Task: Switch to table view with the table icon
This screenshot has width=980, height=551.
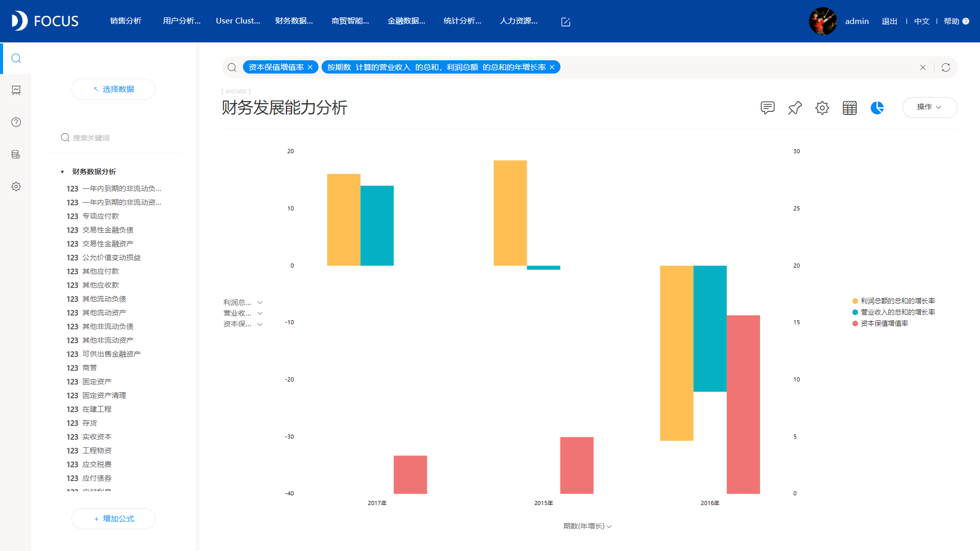Action: (x=849, y=108)
